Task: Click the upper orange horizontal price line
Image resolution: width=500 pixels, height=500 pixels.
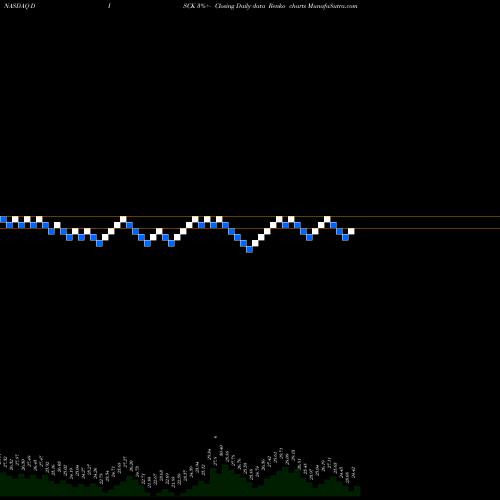Action: point(250,217)
